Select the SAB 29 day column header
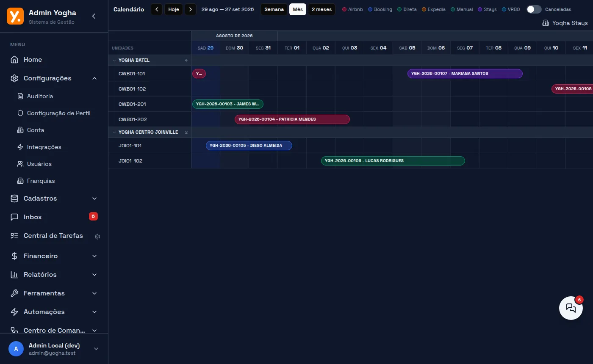The image size is (593, 364). [x=206, y=48]
